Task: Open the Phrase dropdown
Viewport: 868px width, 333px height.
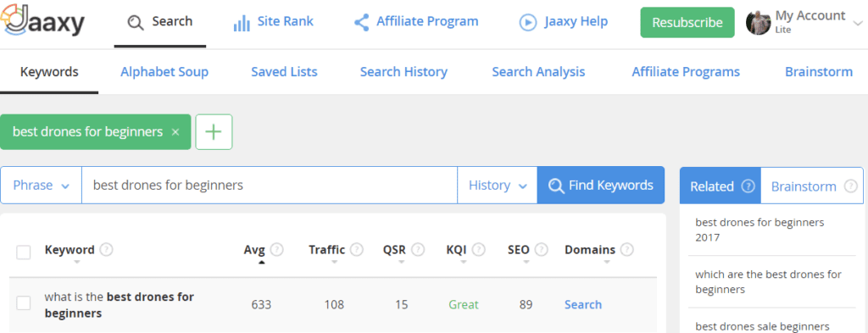Action: (41, 186)
